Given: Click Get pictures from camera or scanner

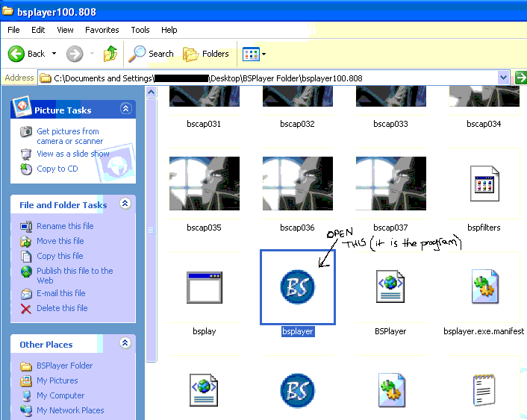Looking at the screenshot, I should pyautogui.click(x=70, y=136).
